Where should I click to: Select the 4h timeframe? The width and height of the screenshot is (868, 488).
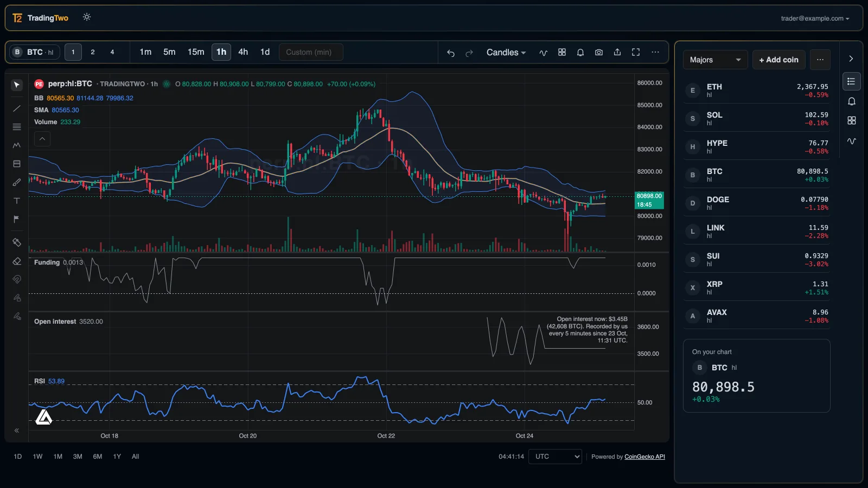pos(243,52)
